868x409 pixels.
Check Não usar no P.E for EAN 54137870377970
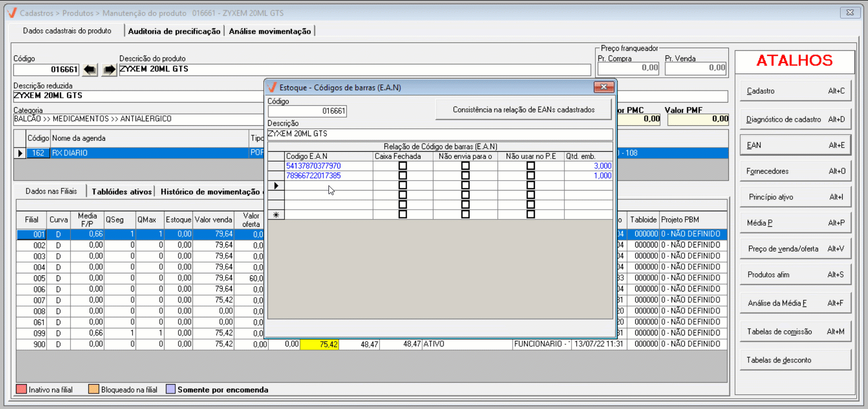pos(530,166)
